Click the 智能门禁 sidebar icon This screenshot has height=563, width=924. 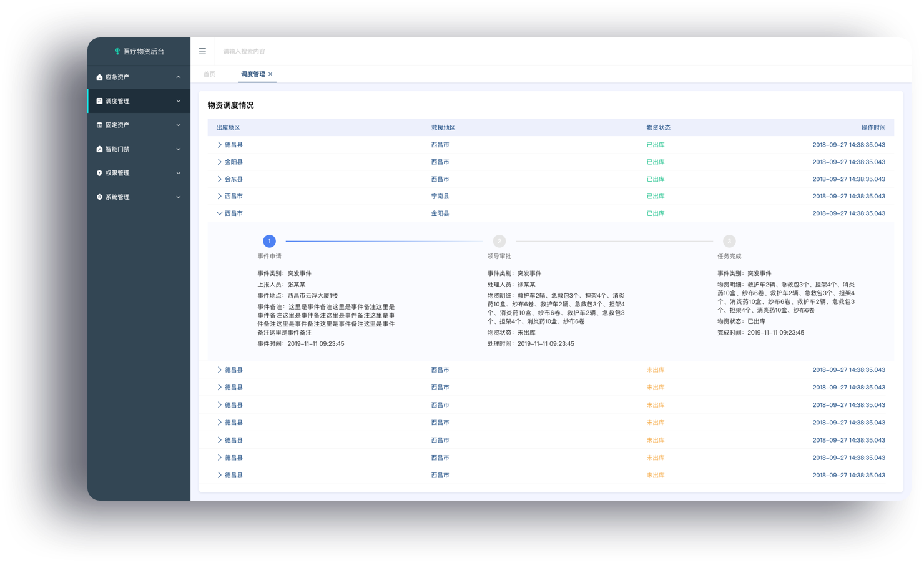(x=99, y=149)
